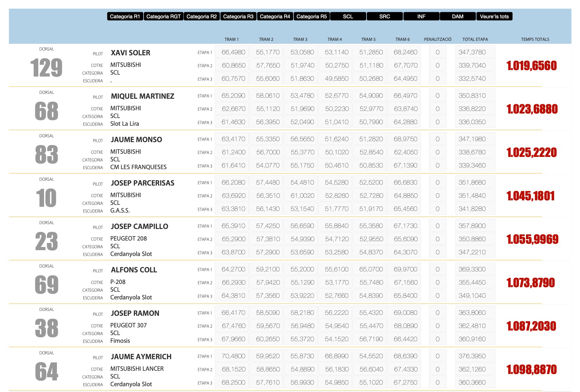Select Miquel Martinez's Etapa 2 total etapa field
This screenshot has height=392, width=580.
coord(475,109)
